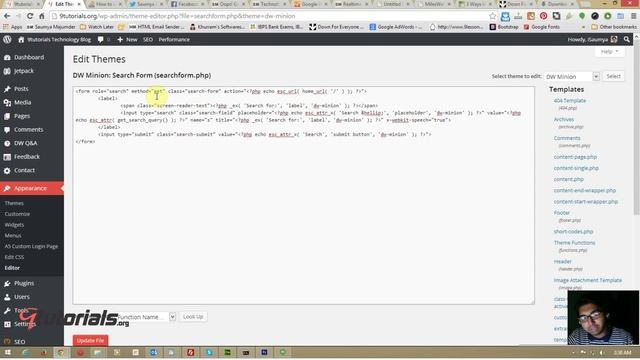Open short-codes.php template
The height and width of the screenshot is (360, 640).
click(x=573, y=231)
